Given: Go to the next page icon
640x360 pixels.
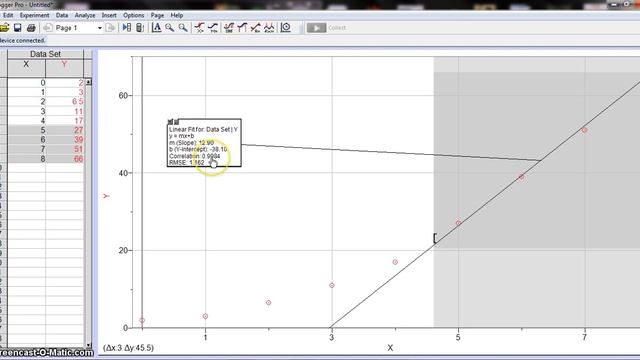Looking at the screenshot, I should point(110,28).
